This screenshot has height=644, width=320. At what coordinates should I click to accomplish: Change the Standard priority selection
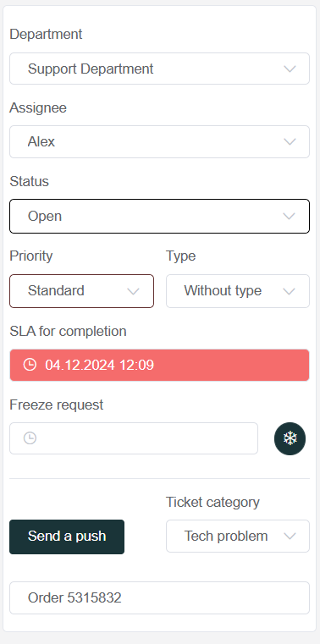click(x=82, y=291)
